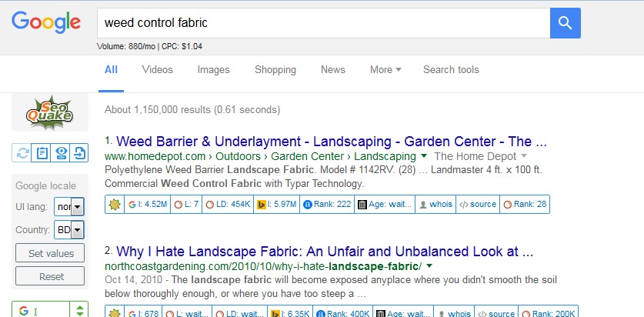
Task: Click the sort stepper arrows beside G I
Action: pos(80,310)
